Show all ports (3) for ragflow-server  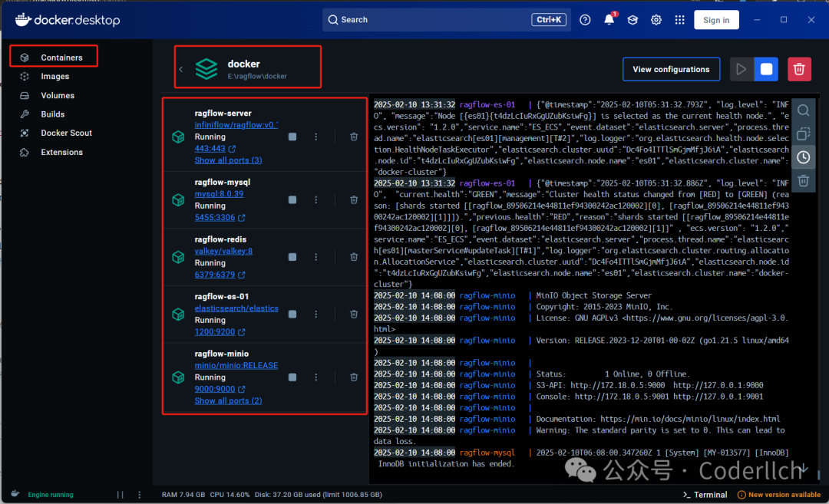coord(228,160)
